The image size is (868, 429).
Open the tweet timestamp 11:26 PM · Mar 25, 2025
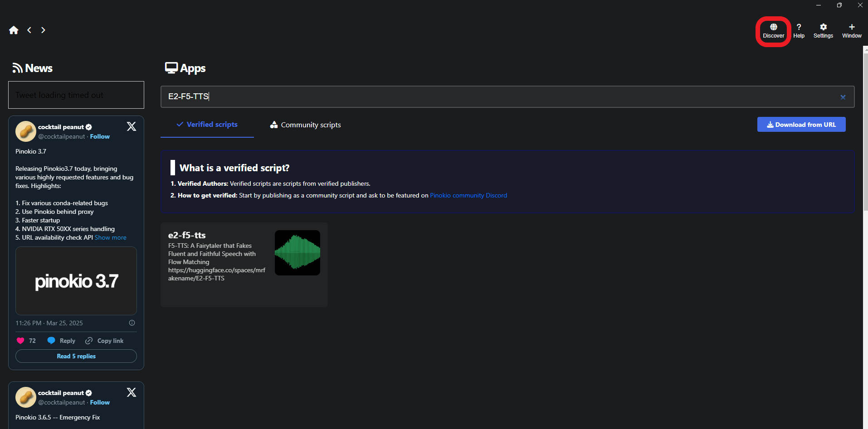click(x=49, y=323)
